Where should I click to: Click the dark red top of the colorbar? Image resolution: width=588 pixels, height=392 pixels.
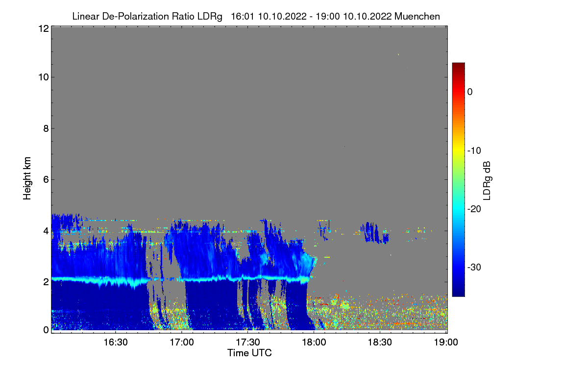tap(458, 67)
